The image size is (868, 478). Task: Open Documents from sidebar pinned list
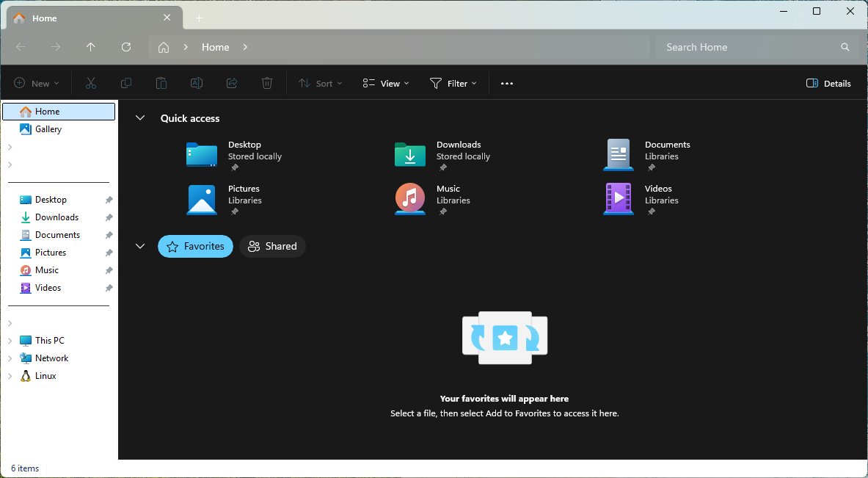coord(57,235)
